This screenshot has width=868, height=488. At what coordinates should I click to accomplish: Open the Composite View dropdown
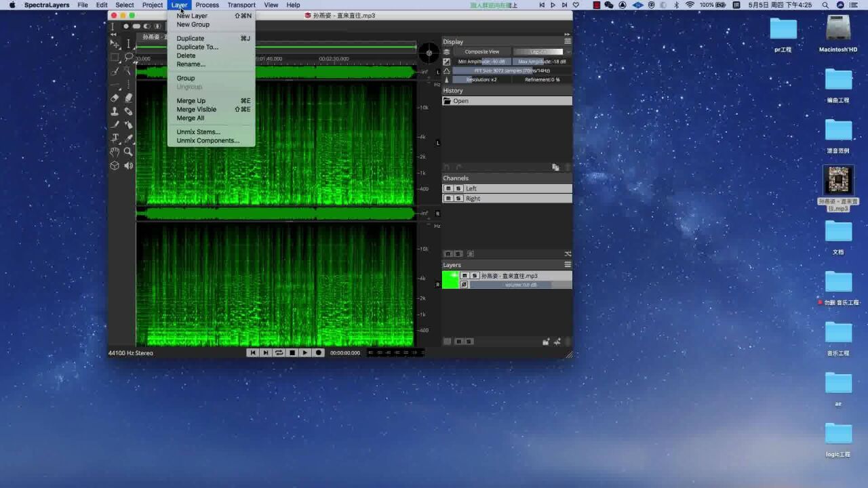[481, 52]
